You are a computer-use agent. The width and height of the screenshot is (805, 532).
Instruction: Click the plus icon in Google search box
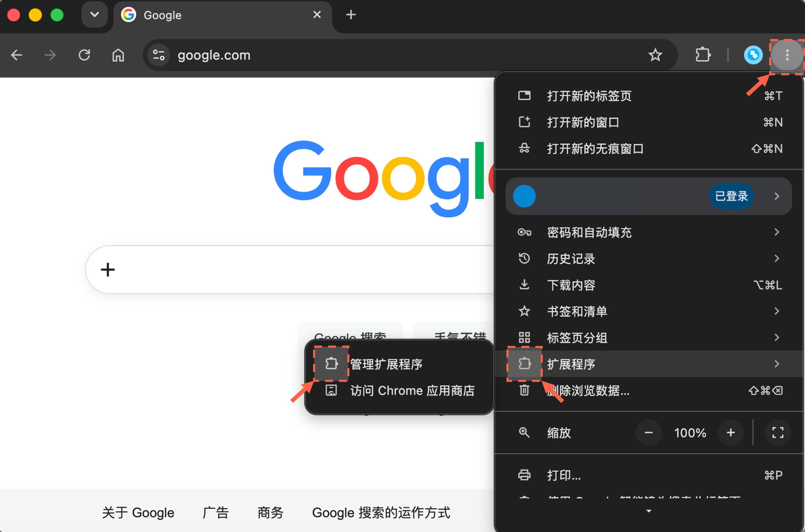click(x=108, y=270)
